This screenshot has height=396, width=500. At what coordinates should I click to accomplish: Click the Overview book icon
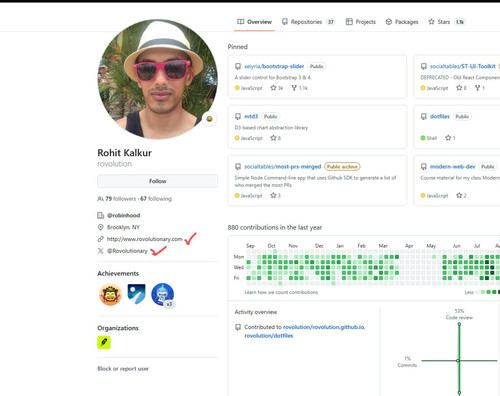pos(240,22)
